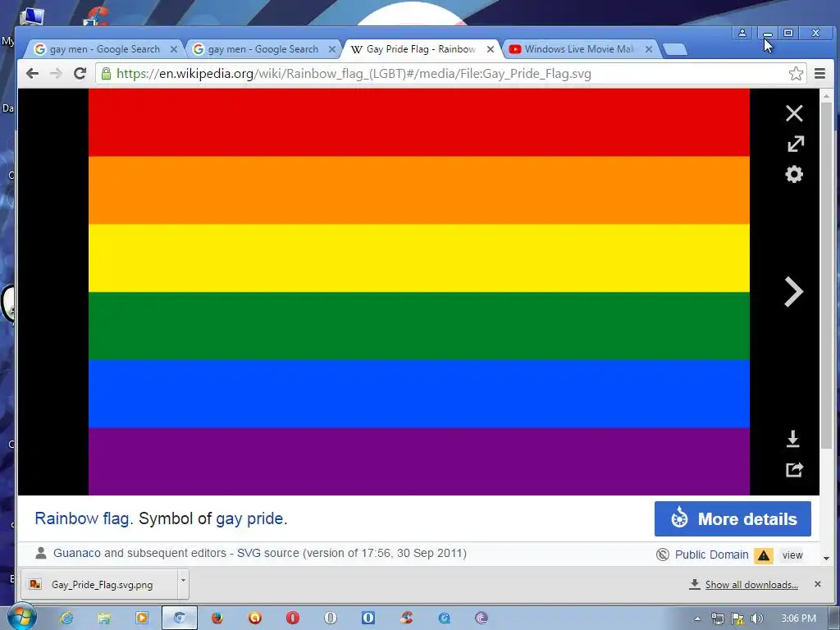This screenshot has height=630, width=840.
Task: Expand the image to fullscreen view
Action: pyautogui.click(x=795, y=144)
